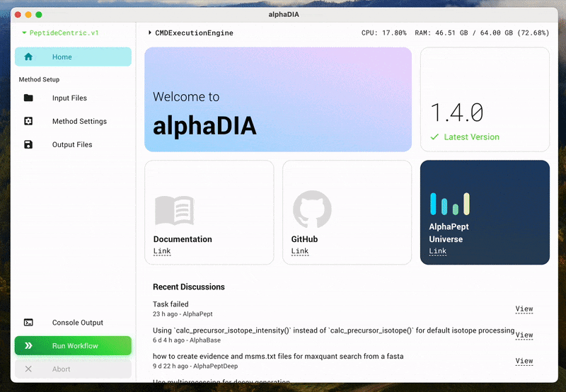Click the Console Output terminal icon
Viewport: 566px width, 392px height.
[28, 323]
